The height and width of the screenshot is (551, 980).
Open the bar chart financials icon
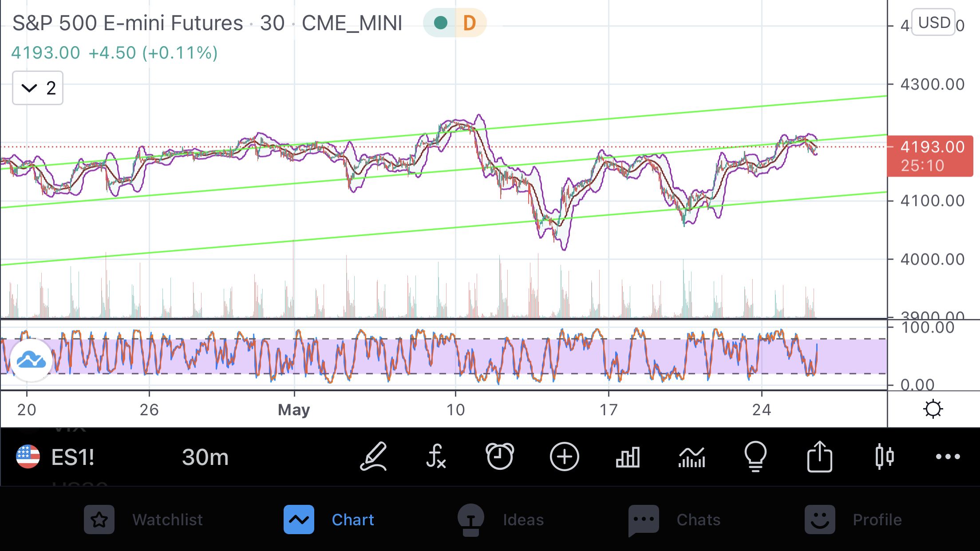coord(628,457)
